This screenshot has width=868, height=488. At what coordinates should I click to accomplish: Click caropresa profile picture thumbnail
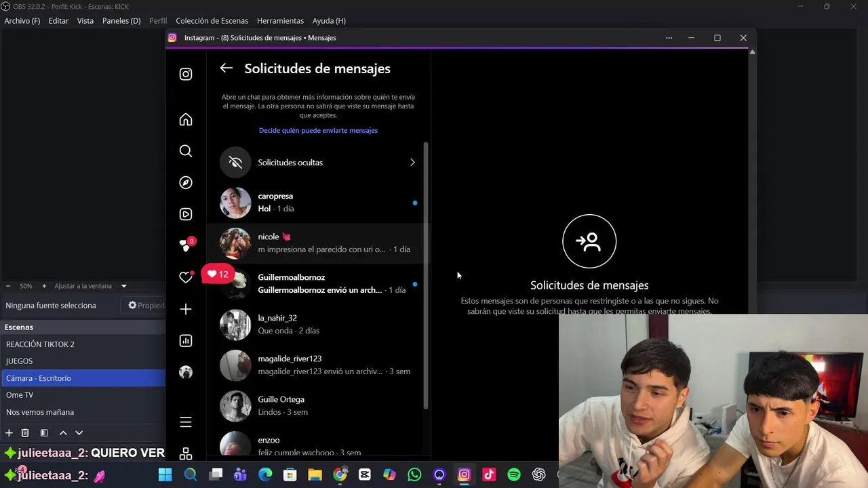click(235, 203)
